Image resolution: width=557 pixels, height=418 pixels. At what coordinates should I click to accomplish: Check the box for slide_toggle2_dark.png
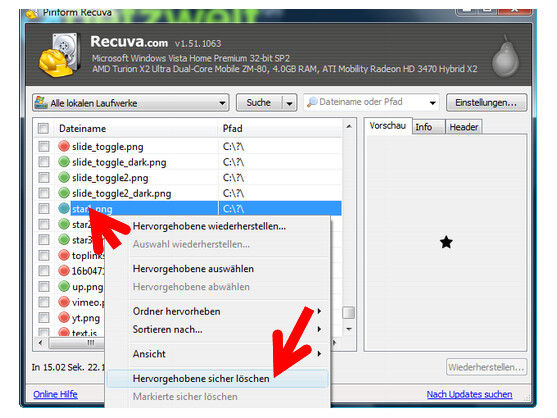44,193
